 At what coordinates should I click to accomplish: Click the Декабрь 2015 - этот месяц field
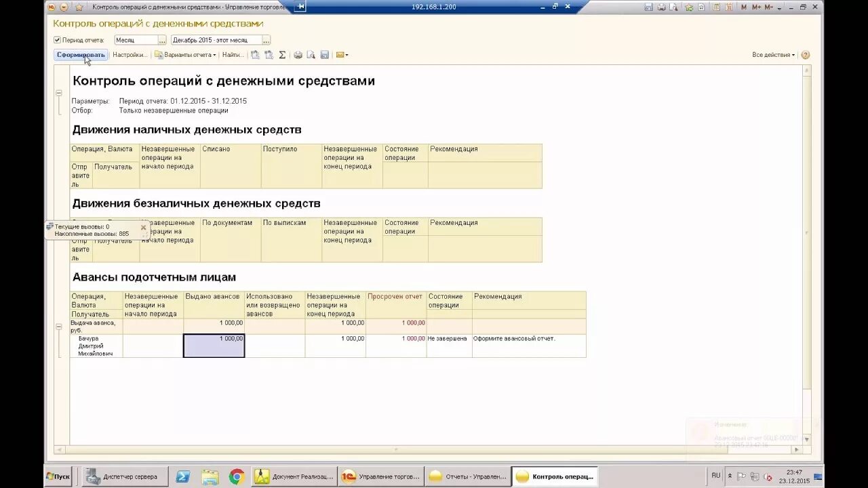pyautogui.click(x=217, y=40)
